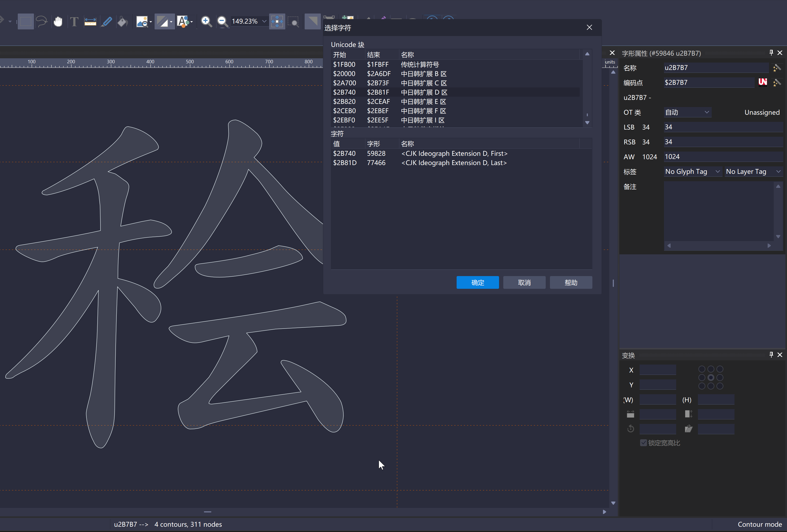787x532 pixels.
Task: Activate the Hand pan tool
Action: (x=58, y=21)
